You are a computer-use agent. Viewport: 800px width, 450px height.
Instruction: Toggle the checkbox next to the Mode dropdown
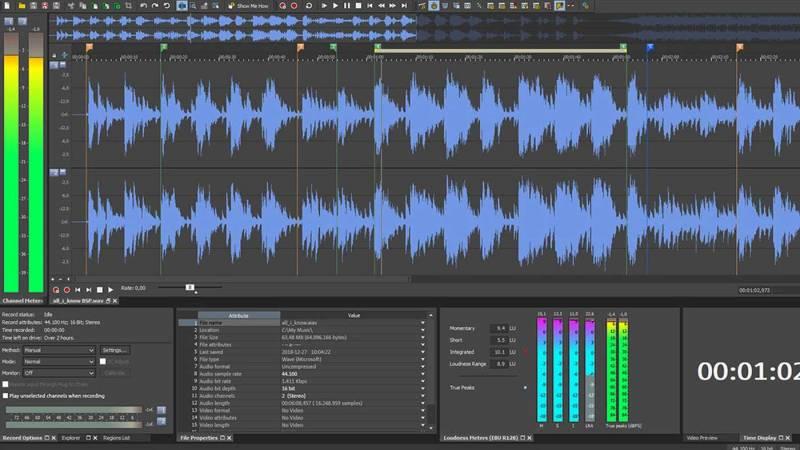pyautogui.click(x=103, y=361)
